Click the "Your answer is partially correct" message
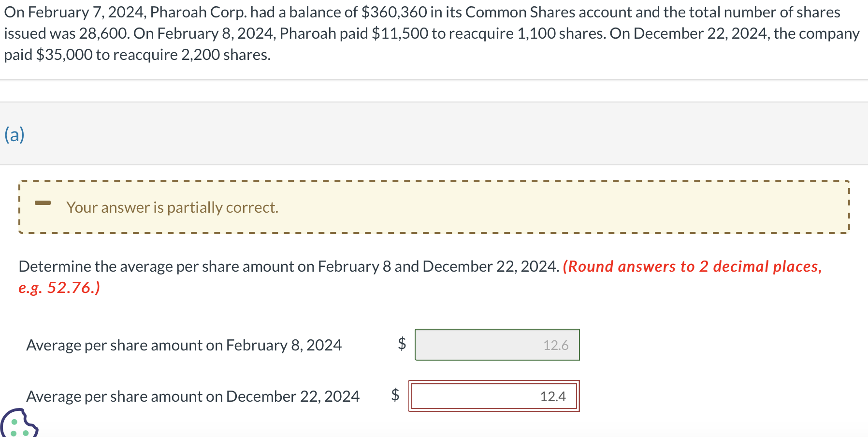This screenshot has height=437, width=868. click(172, 207)
